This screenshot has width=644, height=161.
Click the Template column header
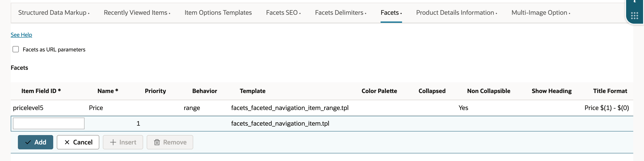[252, 91]
